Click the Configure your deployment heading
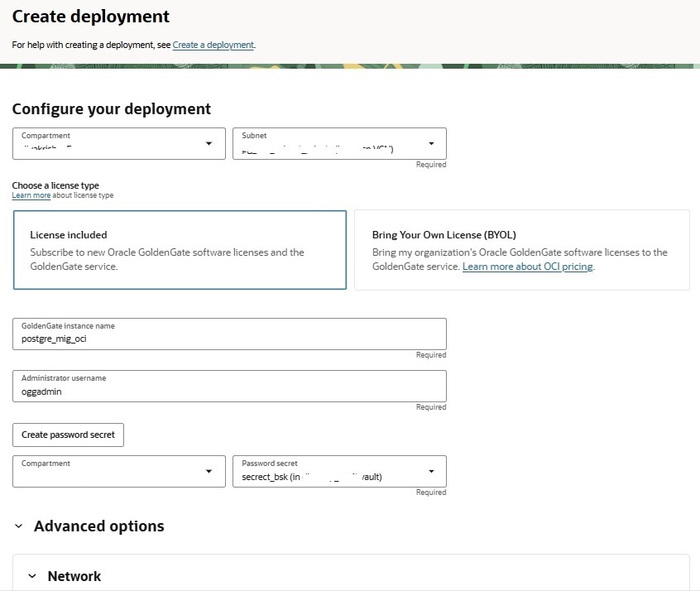 pyautogui.click(x=111, y=109)
